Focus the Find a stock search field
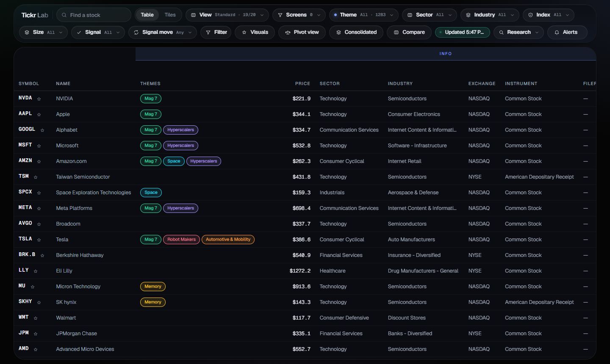Screen dimensions: 610x364 (x=94, y=15)
